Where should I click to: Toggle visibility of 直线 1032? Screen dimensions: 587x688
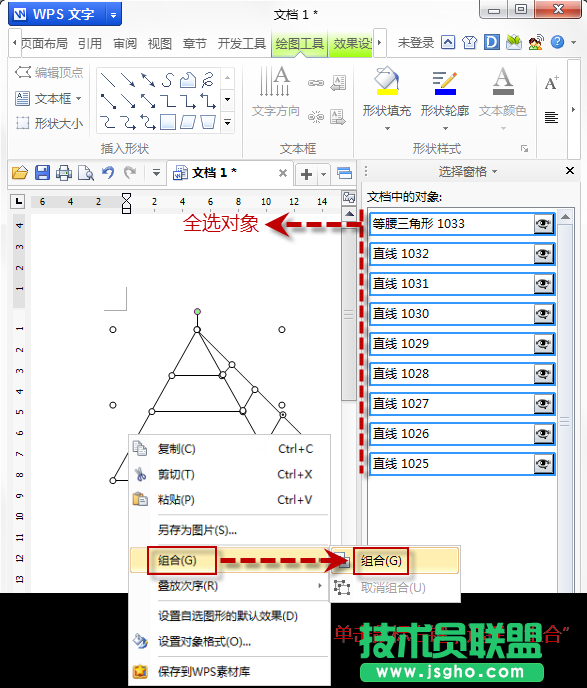pos(543,254)
